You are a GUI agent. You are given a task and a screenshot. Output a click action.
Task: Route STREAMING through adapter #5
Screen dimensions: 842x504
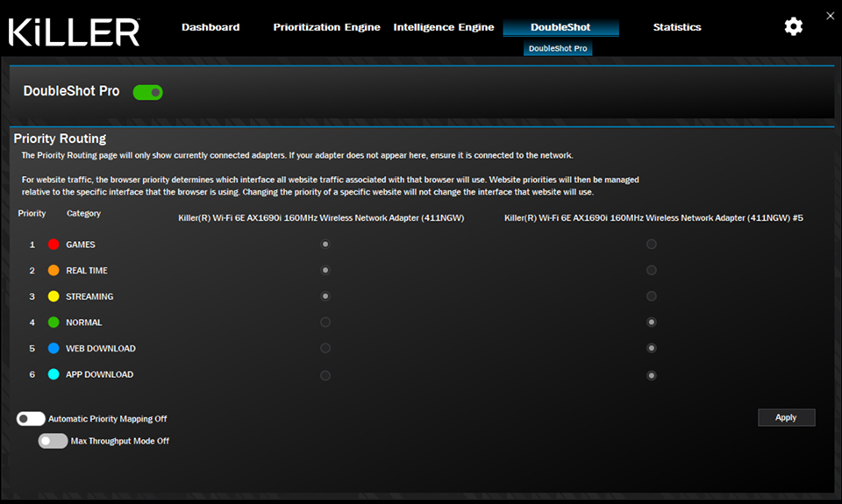click(652, 296)
